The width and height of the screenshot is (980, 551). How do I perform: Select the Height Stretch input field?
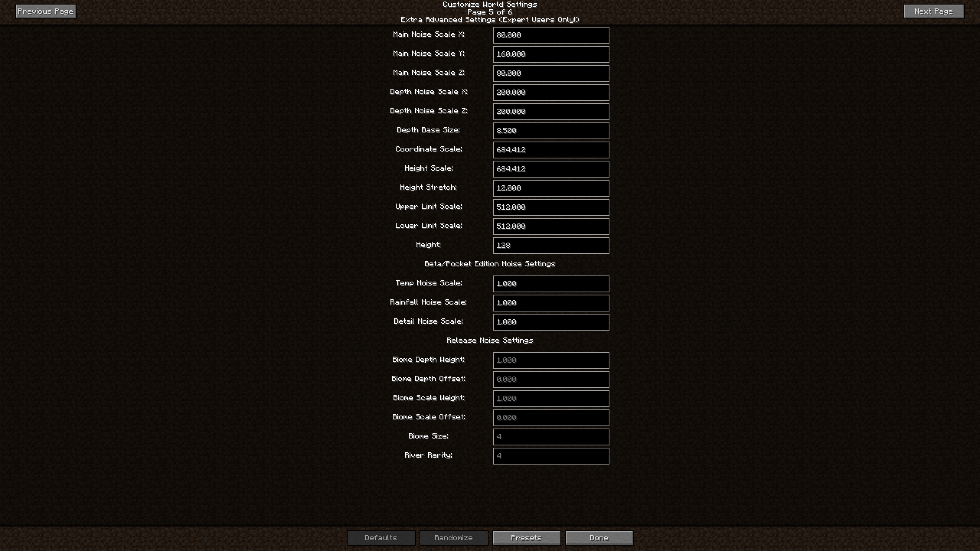[x=550, y=188]
